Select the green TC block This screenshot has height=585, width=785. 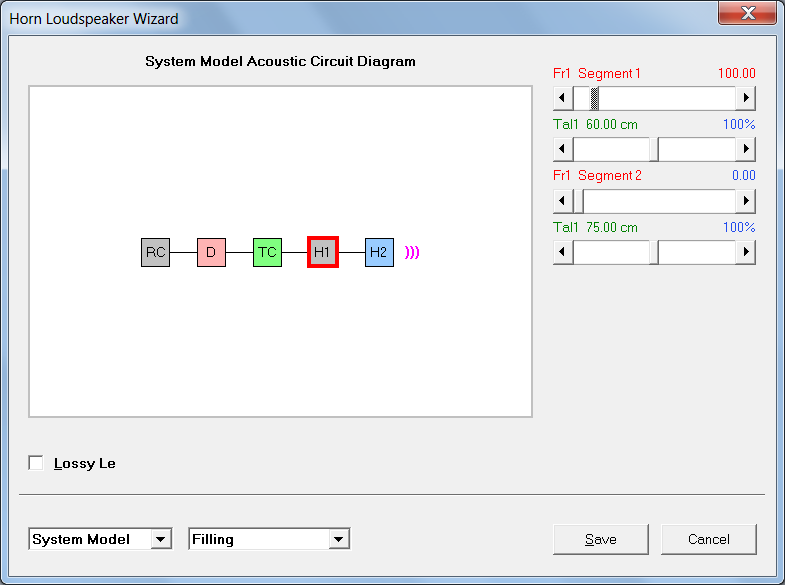pos(267,252)
